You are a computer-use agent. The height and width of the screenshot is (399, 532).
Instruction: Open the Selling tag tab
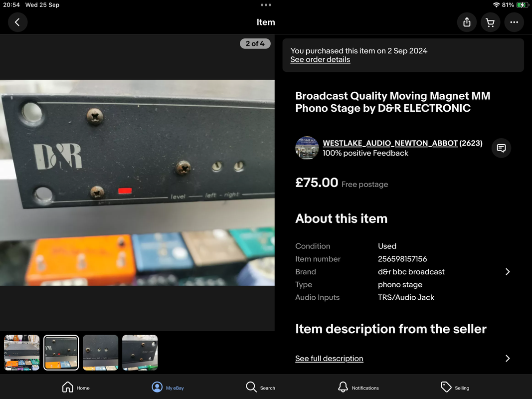click(x=455, y=388)
